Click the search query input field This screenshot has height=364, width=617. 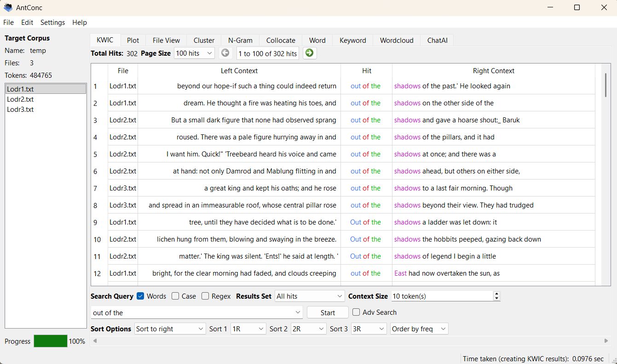pyautogui.click(x=193, y=313)
